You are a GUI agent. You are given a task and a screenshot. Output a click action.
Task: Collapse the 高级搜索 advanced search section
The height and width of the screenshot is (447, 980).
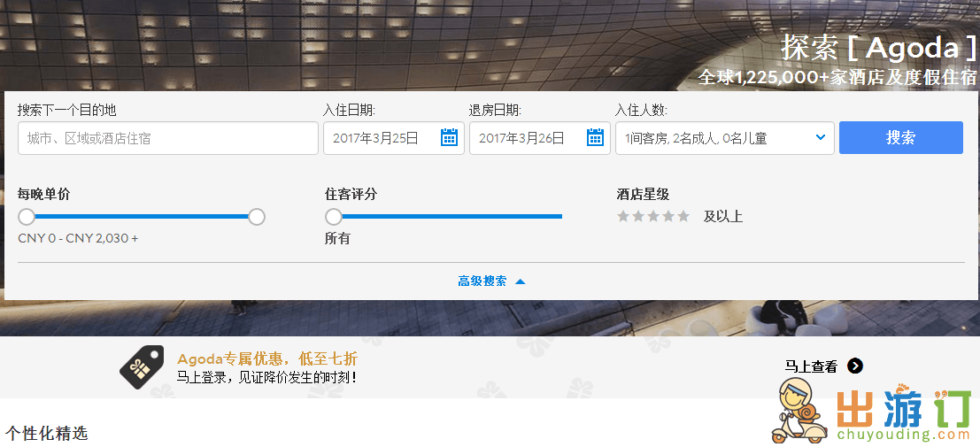[491, 281]
